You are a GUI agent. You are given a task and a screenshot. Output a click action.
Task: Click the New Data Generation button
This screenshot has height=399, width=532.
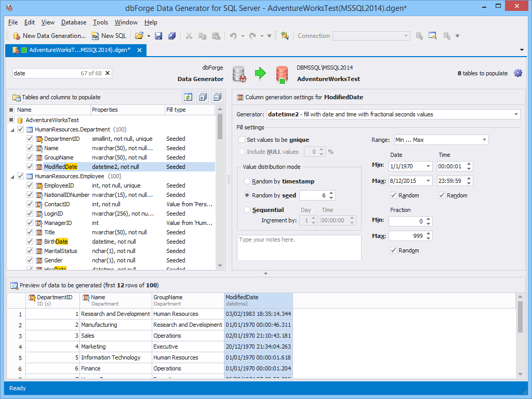[x=49, y=36]
